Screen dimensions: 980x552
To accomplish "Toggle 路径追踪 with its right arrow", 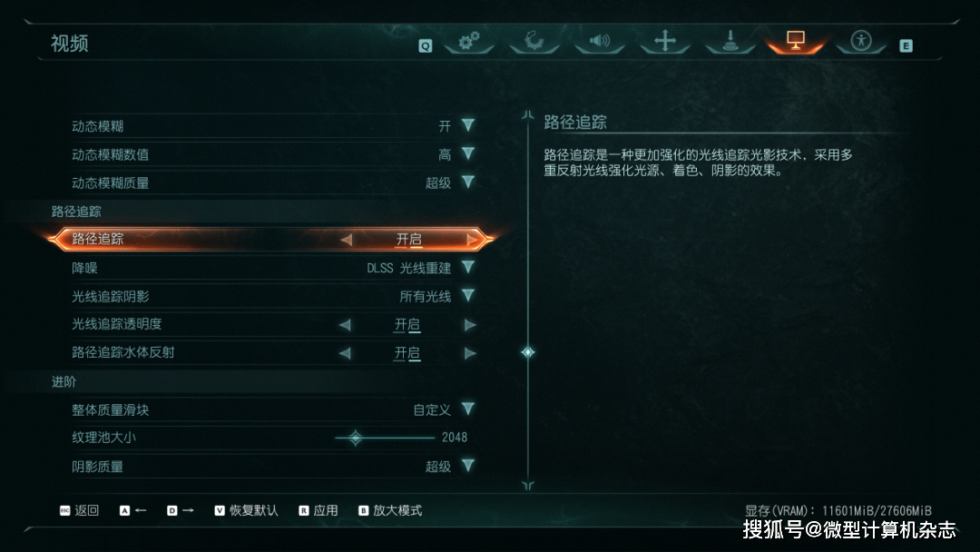I will pyautogui.click(x=473, y=240).
